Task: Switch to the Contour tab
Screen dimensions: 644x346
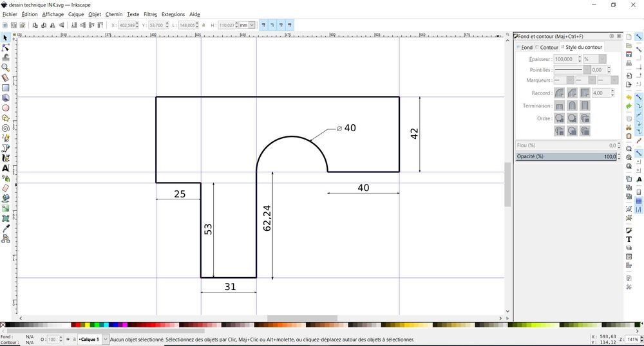Action: click(547, 48)
